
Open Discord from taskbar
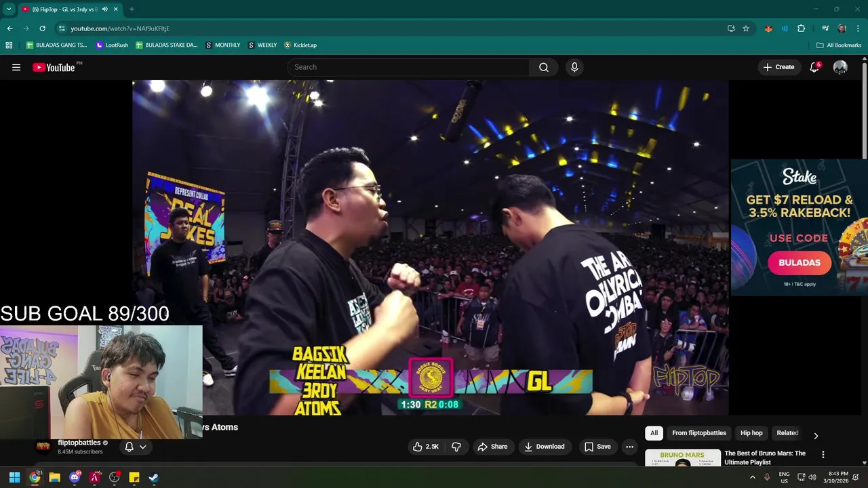[x=75, y=477]
